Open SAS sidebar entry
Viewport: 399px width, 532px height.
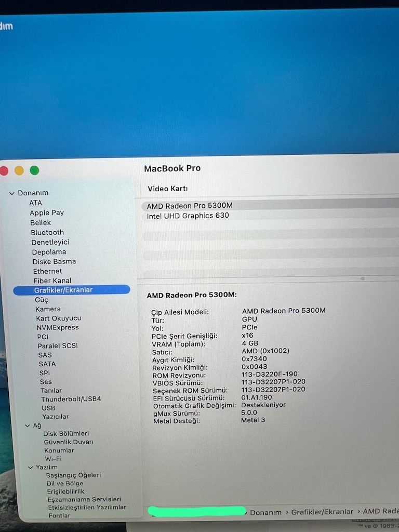(45, 355)
